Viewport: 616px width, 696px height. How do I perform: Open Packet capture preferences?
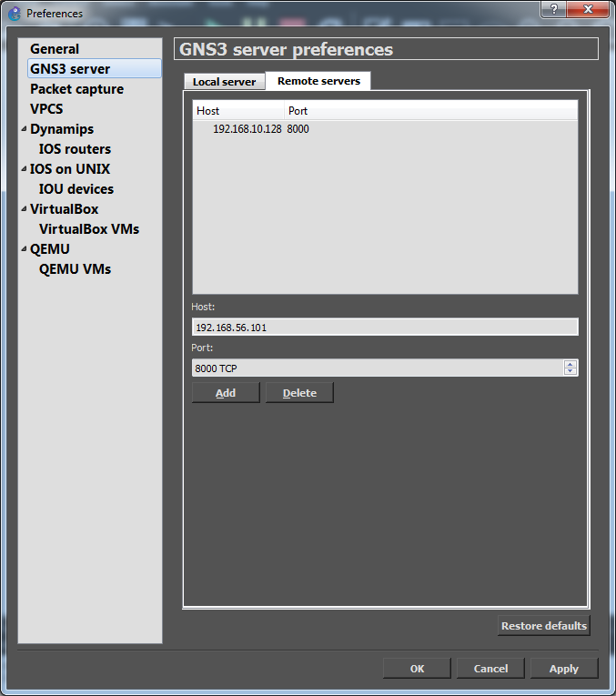pyautogui.click(x=76, y=89)
